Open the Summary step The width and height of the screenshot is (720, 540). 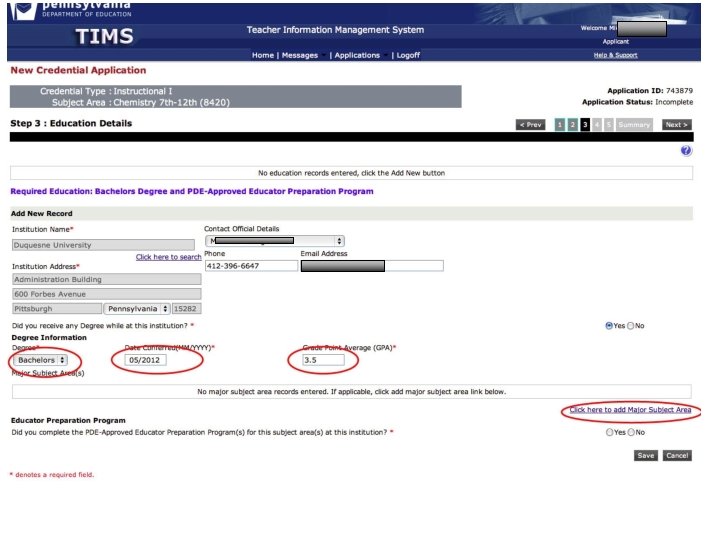click(x=634, y=124)
